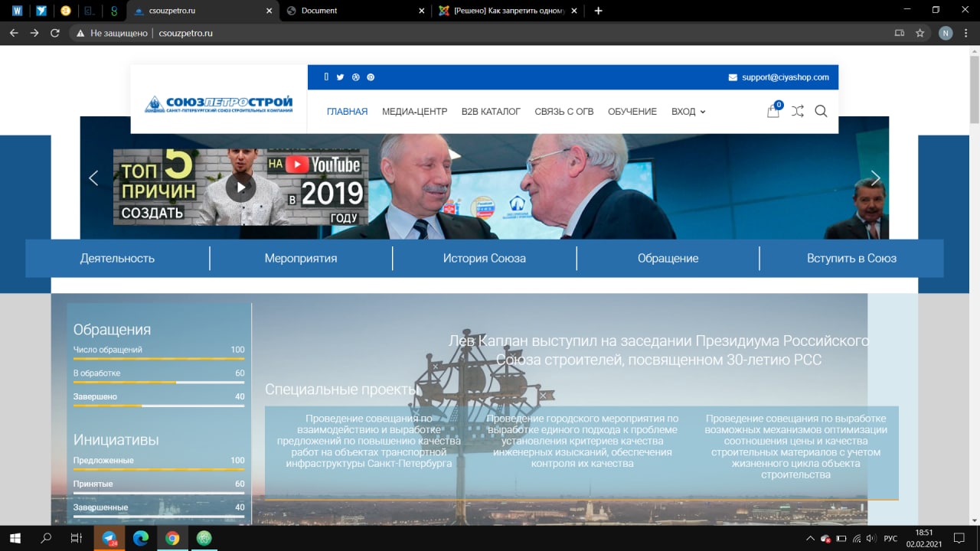Screen dimensions: 980x551
Task: Open a new browser tab with plus
Action: [598, 11]
